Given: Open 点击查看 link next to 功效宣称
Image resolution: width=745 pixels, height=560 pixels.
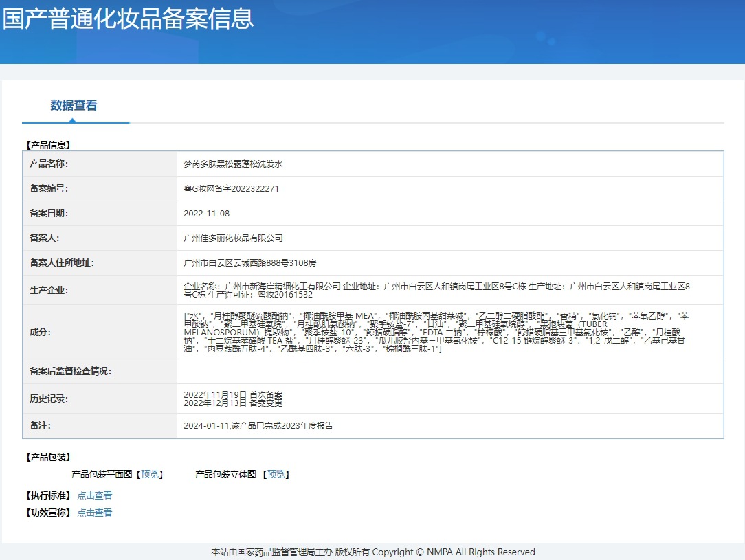Looking at the screenshot, I should pyautogui.click(x=95, y=513).
